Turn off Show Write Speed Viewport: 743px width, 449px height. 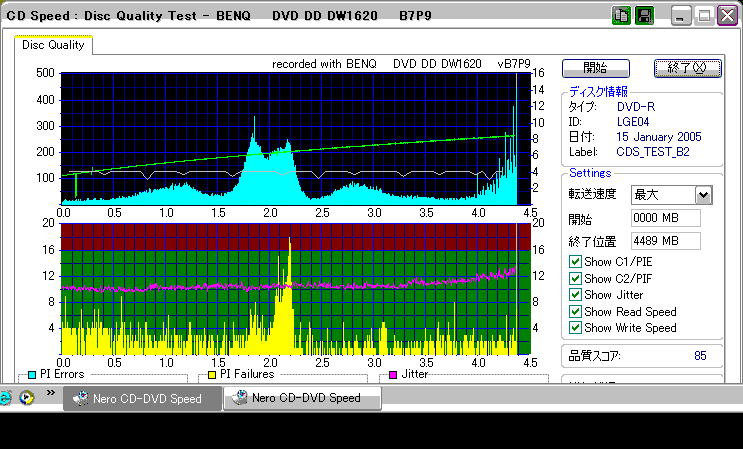(575, 328)
